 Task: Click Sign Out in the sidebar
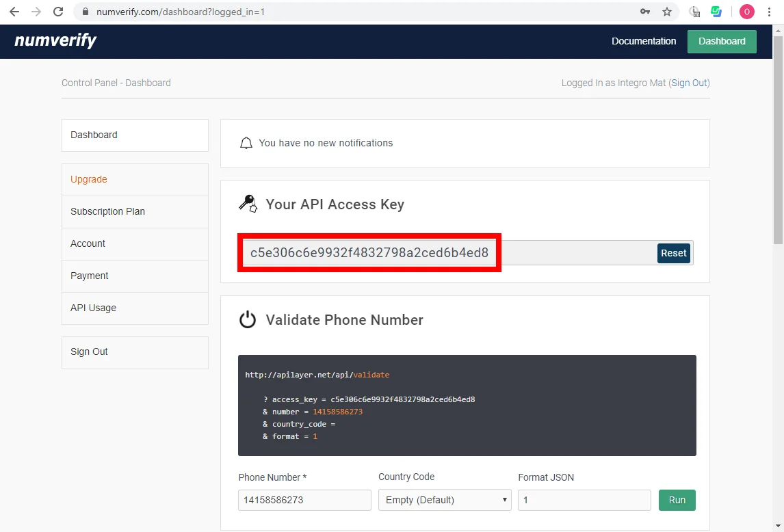pos(135,352)
